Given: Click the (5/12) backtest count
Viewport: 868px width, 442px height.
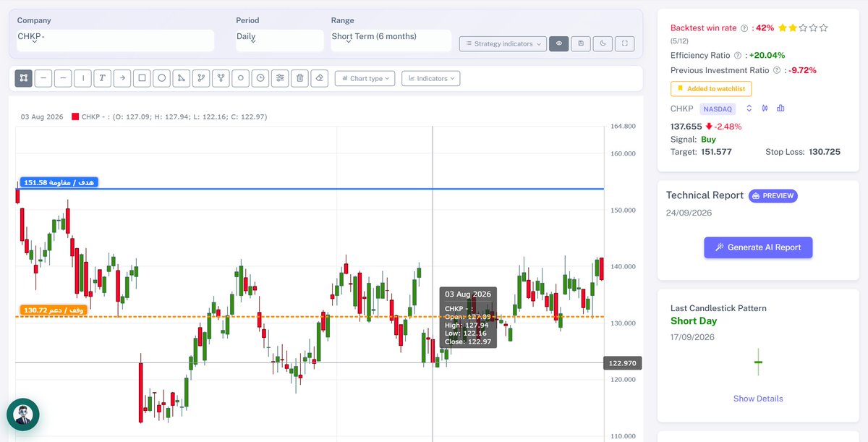Looking at the screenshot, I should [680, 41].
